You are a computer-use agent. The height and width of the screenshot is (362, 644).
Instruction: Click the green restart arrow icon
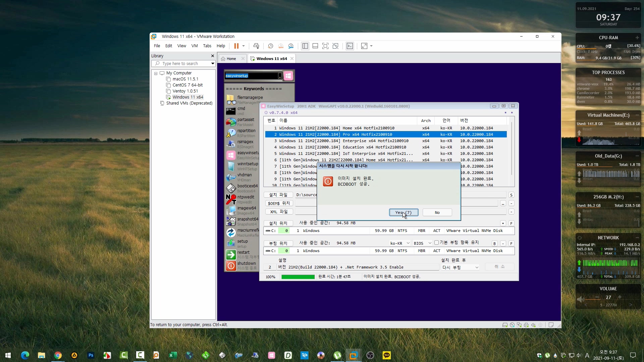pos(231,255)
